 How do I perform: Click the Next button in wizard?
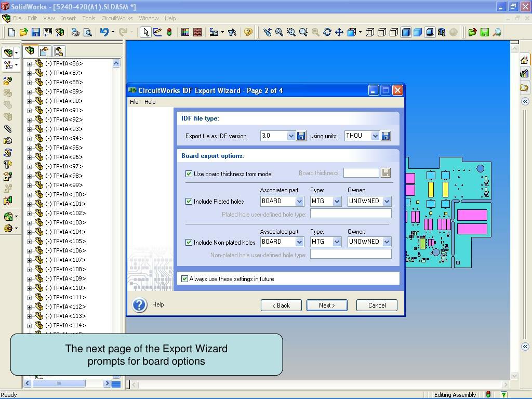[327, 305]
